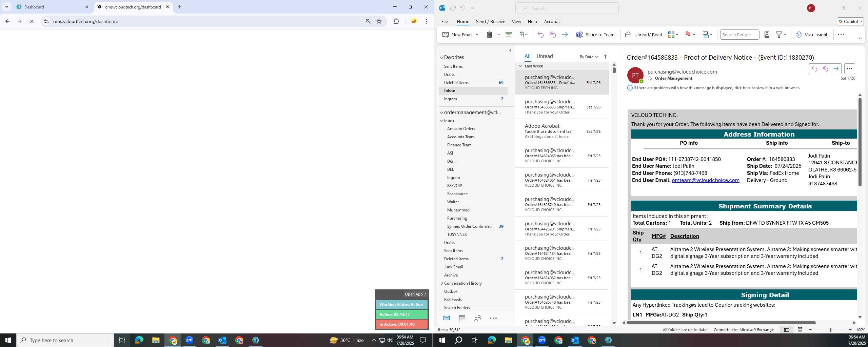Collapse the Favorites section

point(441,58)
